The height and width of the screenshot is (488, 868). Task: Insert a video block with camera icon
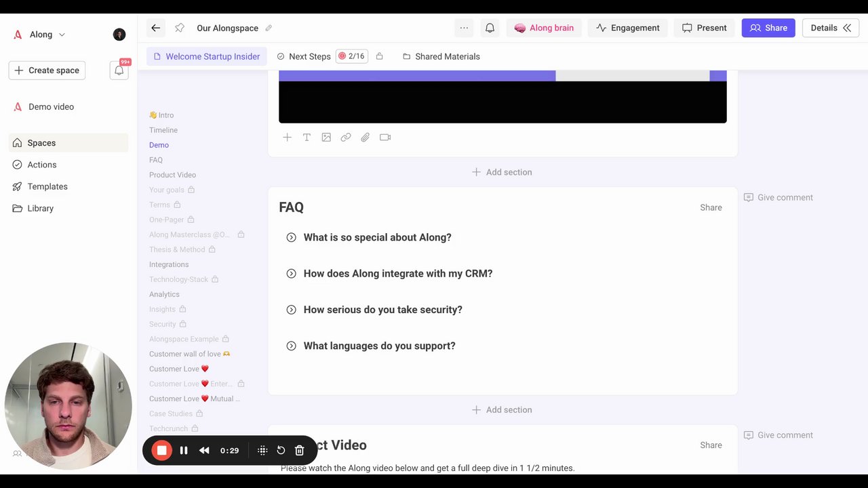coord(385,137)
